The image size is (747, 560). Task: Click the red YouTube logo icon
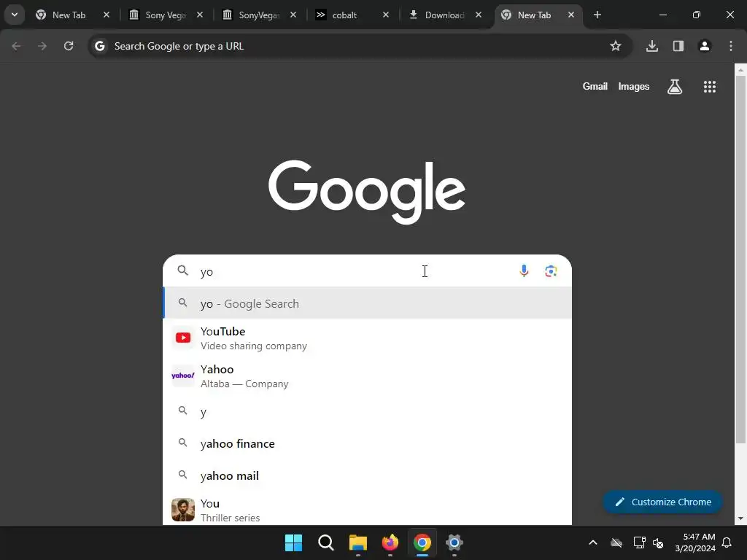point(183,338)
